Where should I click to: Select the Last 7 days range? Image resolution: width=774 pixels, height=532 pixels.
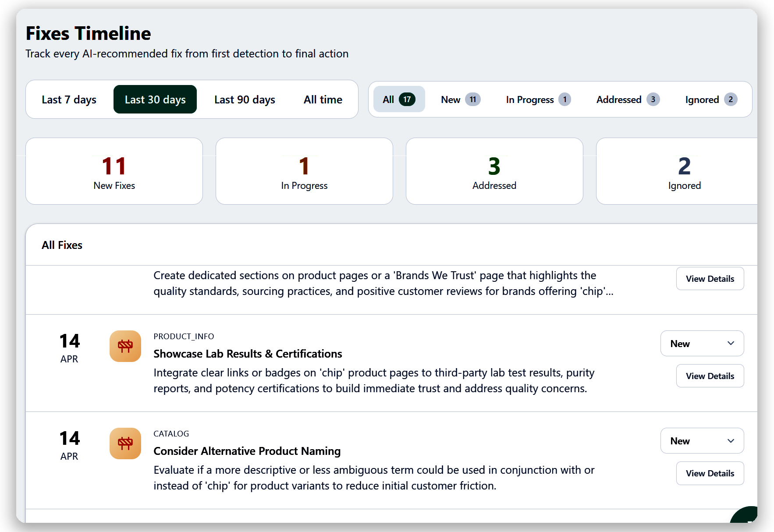(69, 99)
